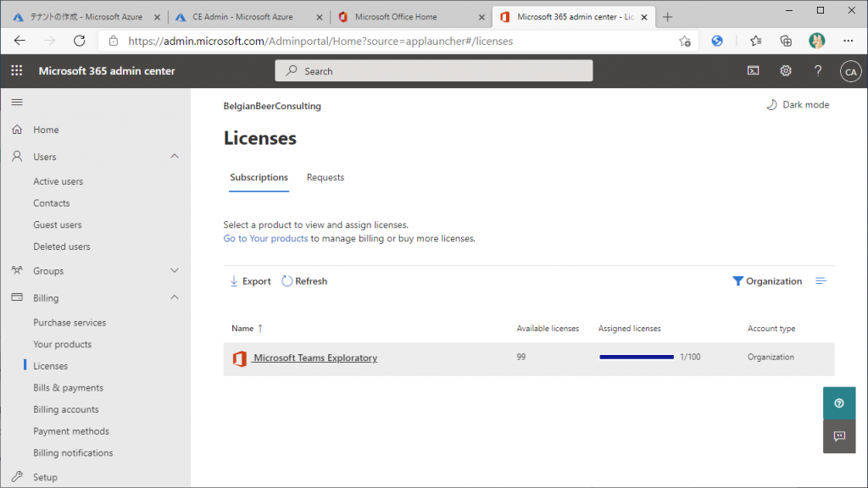Focus the admin center Search box
The image size is (868, 488).
click(x=434, y=71)
